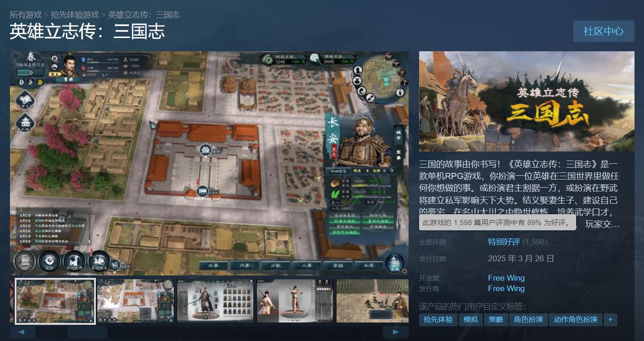Viewport: 644px width, 341px height.
Task: Click the 社区中心 button
Action: tap(603, 31)
